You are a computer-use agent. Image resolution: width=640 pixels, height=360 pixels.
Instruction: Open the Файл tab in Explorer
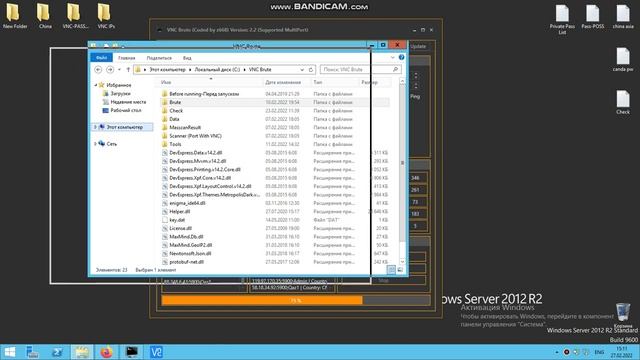(101, 58)
